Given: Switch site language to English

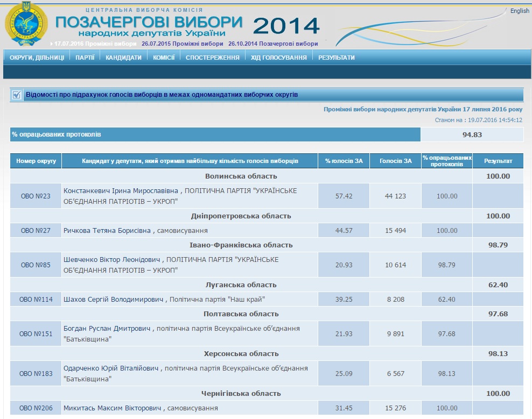Looking at the screenshot, I should 519,11.
